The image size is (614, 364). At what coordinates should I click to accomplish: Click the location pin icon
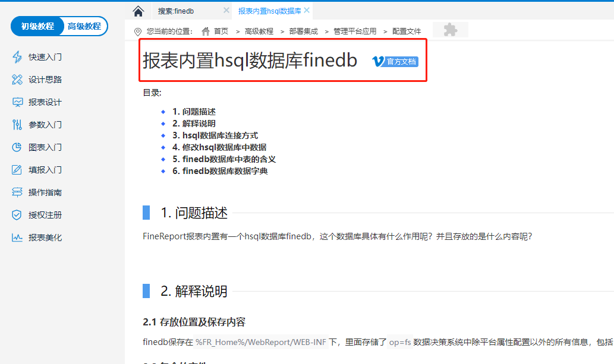click(138, 31)
